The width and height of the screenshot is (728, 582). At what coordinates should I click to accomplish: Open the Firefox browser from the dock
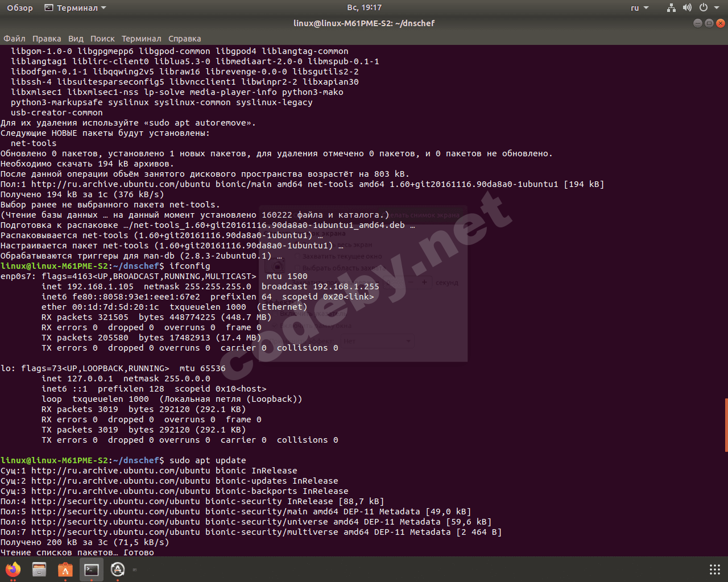(x=13, y=569)
